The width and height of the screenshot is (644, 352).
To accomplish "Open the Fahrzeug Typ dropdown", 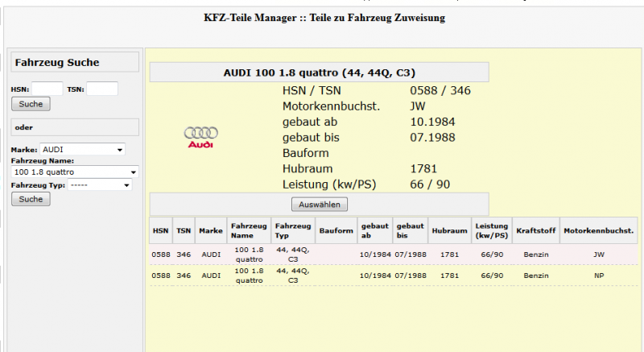I will click(100, 185).
